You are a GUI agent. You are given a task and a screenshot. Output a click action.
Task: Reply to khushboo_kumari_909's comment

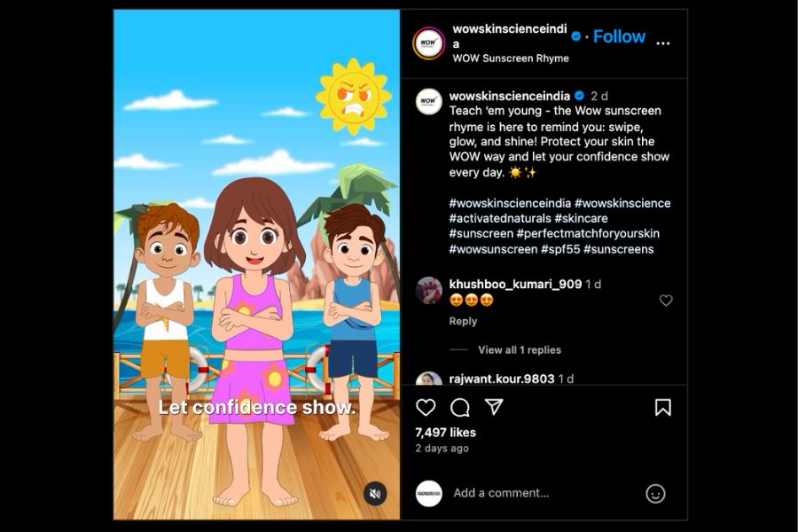click(463, 321)
